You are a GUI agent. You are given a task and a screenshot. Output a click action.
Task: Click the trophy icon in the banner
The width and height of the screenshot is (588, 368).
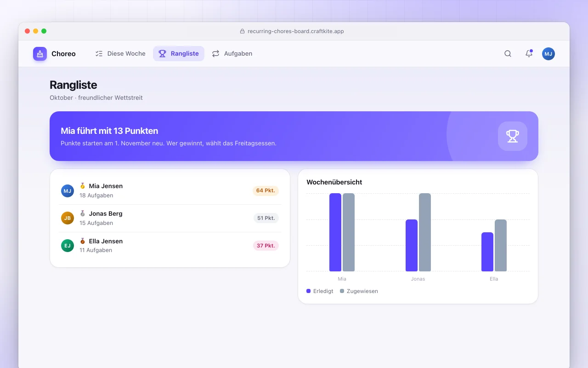513,136
